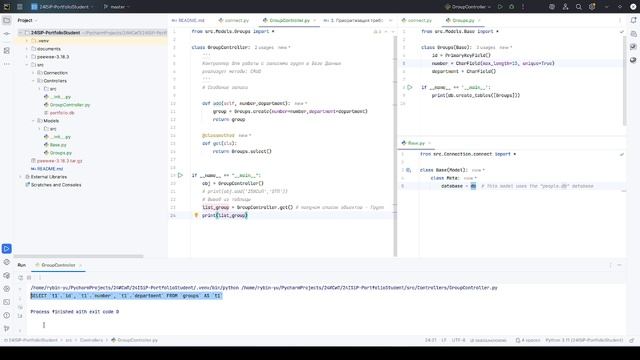
Task: Rerun GroupController in Run panel
Action: tap(20, 278)
